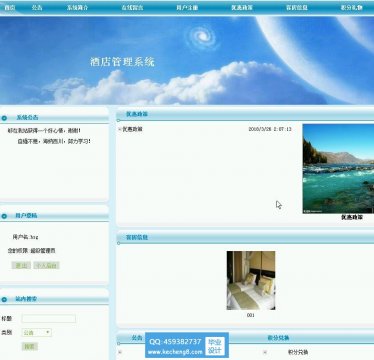Click the small bullet icon before 优惠政策 entry
374x360 pixels.
[x=120, y=129]
